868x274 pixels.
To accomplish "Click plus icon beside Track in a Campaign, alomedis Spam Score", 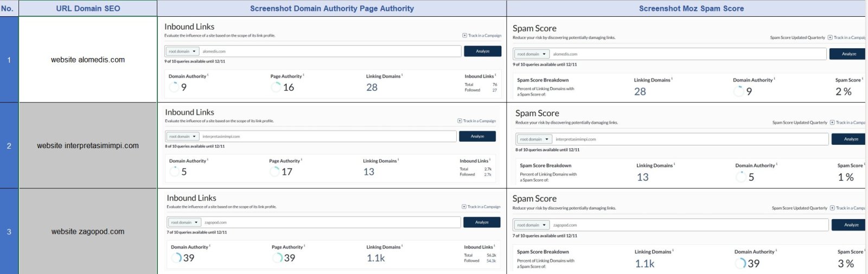I will pos(830,37).
